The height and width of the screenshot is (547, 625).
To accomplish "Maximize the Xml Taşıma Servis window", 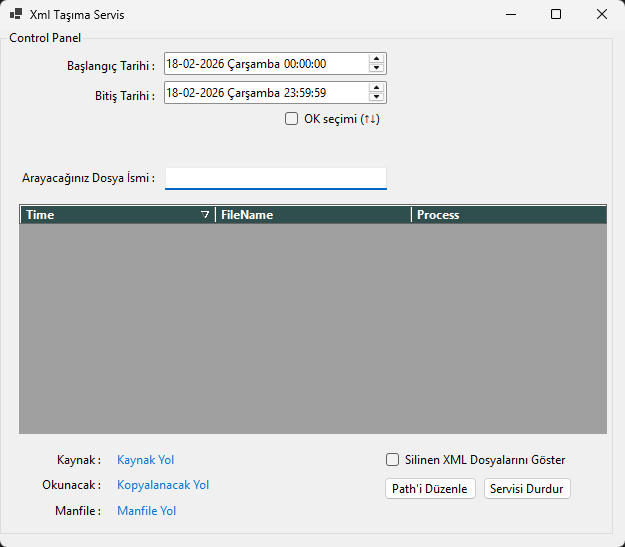I will (x=556, y=15).
